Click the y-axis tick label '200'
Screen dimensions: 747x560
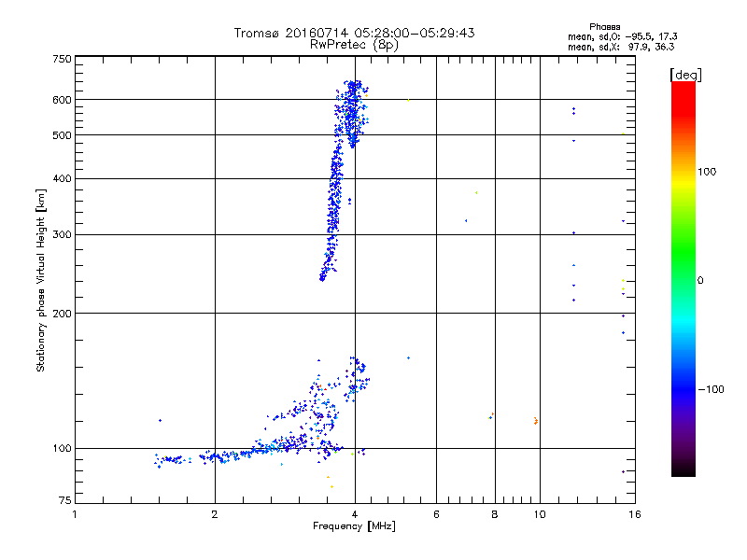point(62,314)
